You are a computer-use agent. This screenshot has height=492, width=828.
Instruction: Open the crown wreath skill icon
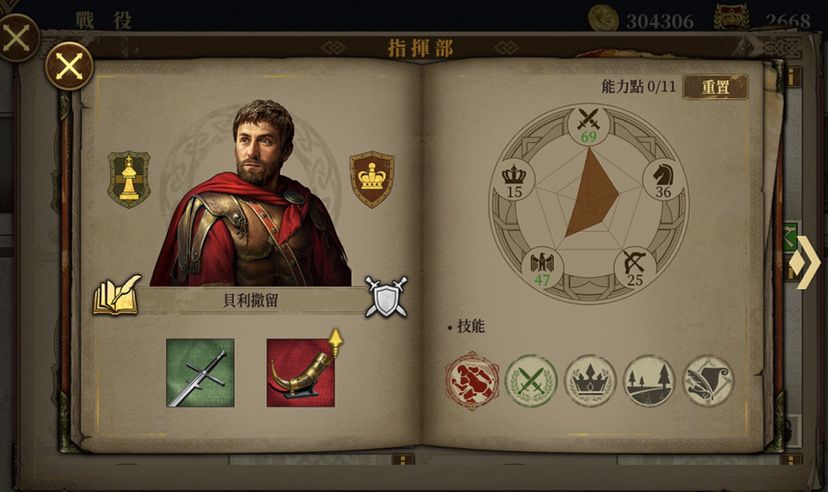pyautogui.click(x=590, y=381)
